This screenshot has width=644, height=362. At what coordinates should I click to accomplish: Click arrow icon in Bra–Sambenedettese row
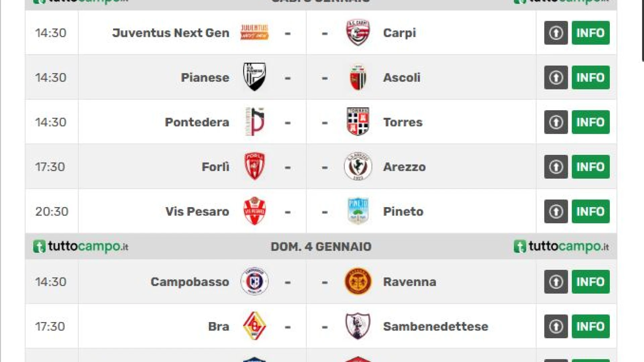click(x=556, y=326)
